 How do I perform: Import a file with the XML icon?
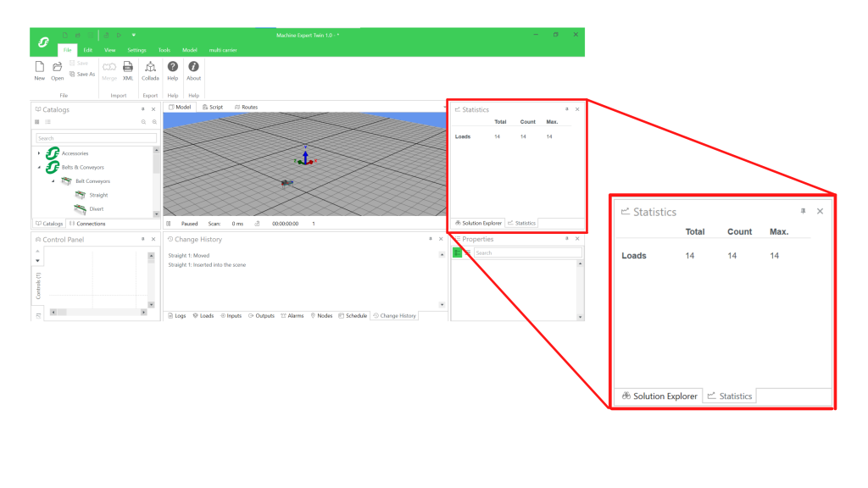pyautogui.click(x=128, y=67)
